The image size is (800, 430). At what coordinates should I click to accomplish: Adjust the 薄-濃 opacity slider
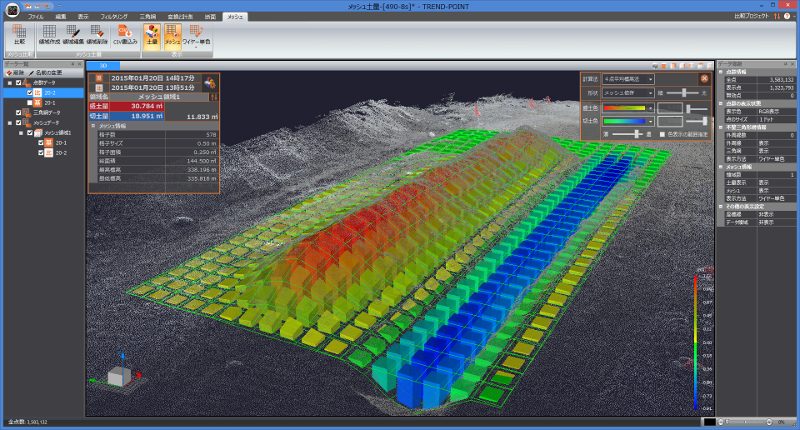click(628, 134)
